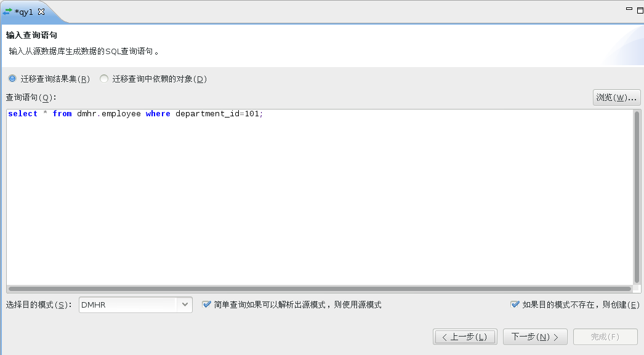The height and width of the screenshot is (355, 644).
Task: Click the 查询语句(Q): label
Action: pyautogui.click(x=31, y=98)
